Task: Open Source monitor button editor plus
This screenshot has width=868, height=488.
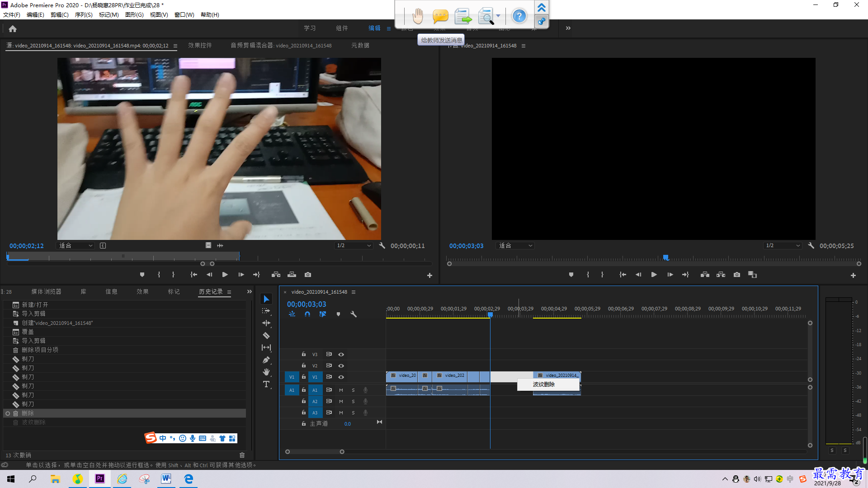Action: coord(429,275)
